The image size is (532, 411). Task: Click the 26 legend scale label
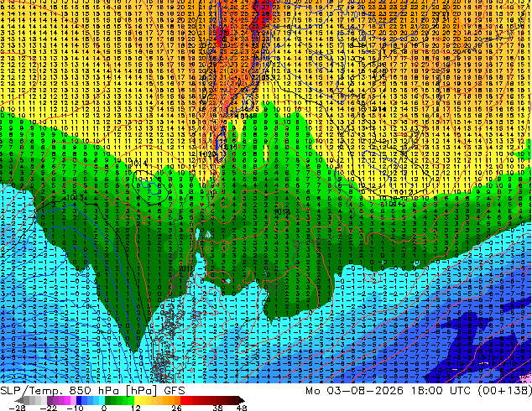(x=176, y=408)
